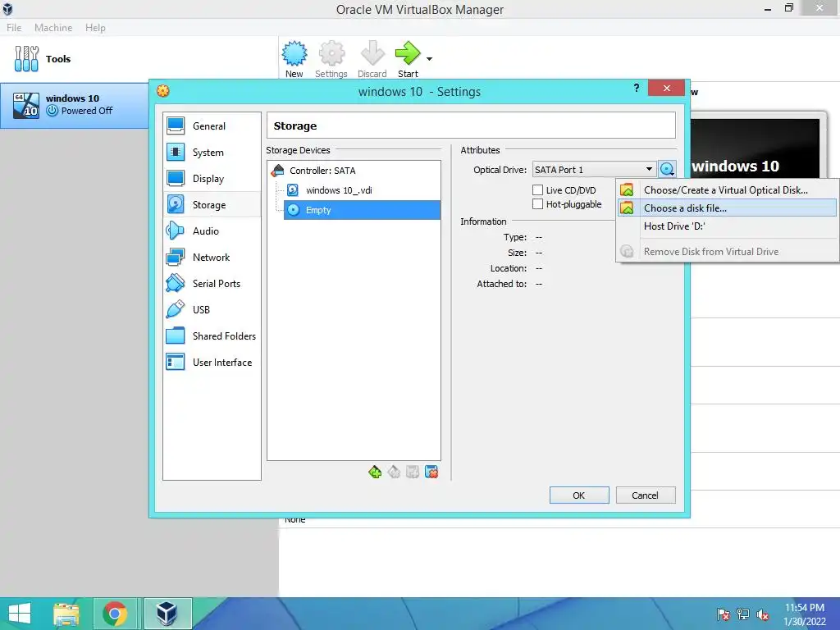Open the Shared Folders settings category
The image size is (840, 630).
pyautogui.click(x=212, y=336)
